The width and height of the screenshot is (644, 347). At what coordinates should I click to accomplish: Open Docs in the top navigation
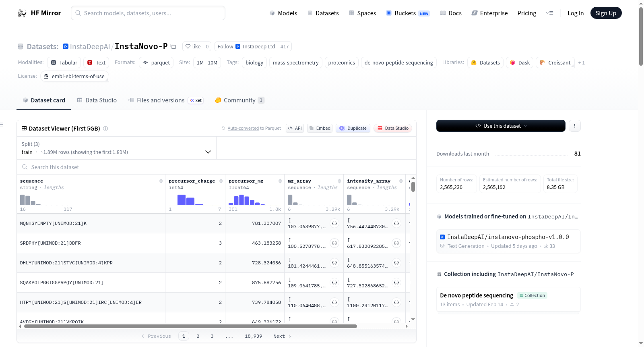[x=450, y=13]
